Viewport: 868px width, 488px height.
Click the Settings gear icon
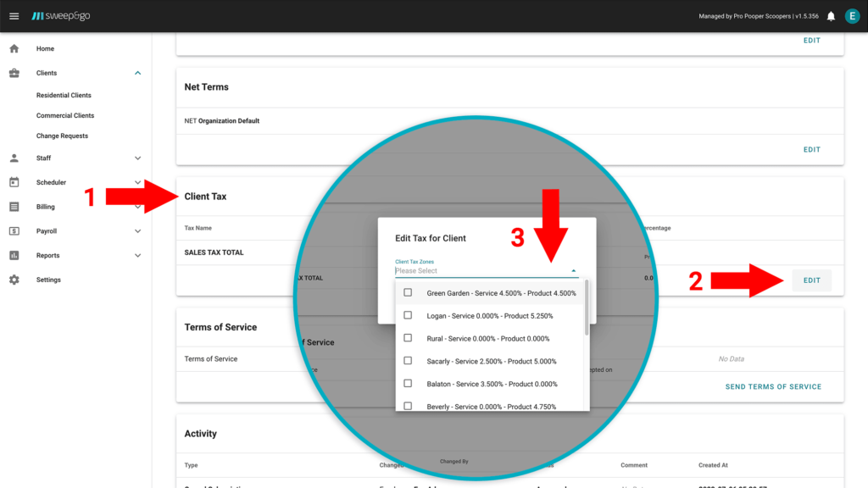point(14,280)
